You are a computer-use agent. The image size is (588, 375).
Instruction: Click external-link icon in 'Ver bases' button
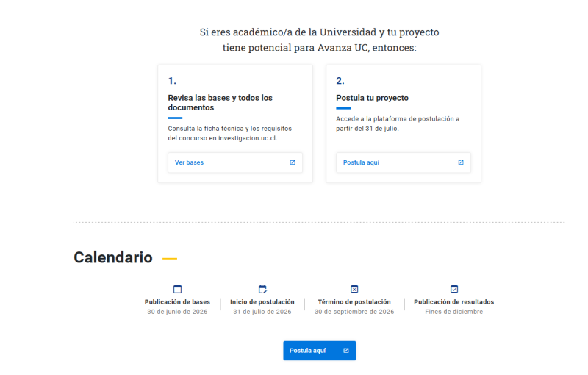(293, 162)
